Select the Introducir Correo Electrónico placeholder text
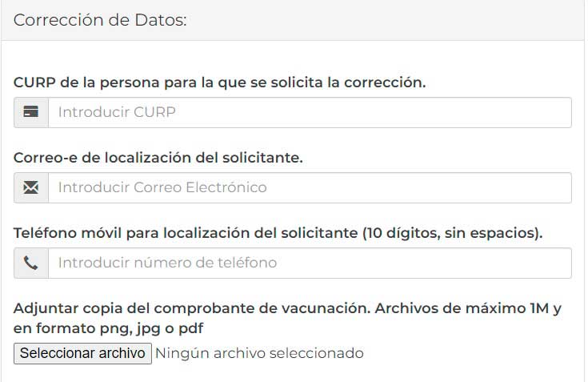Screen dimensions: 588x382 coord(162,187)
